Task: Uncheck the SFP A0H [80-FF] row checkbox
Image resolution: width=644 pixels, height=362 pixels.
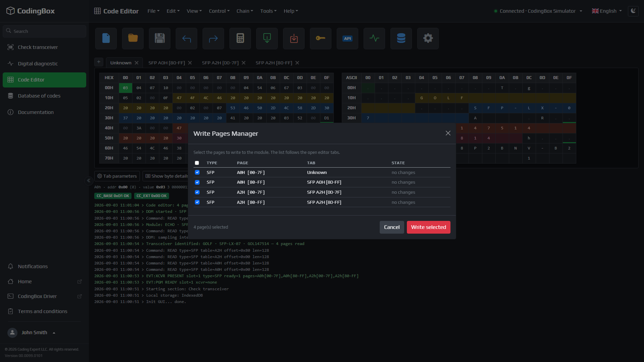Action: tap(197, 182)
